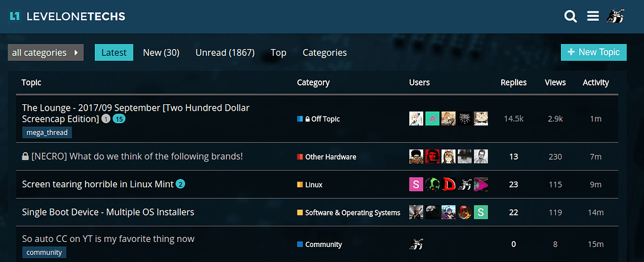Go to Level One Techs home logo
Image resolution: width=644 pixels, height=262 pixels.
tap(68, 16)
